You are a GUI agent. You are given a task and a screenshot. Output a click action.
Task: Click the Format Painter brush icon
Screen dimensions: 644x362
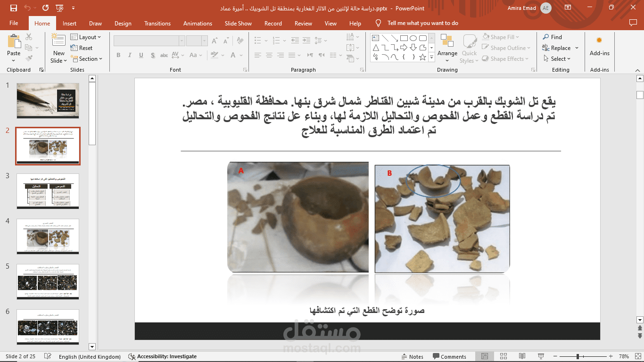(x=29, y=58)
